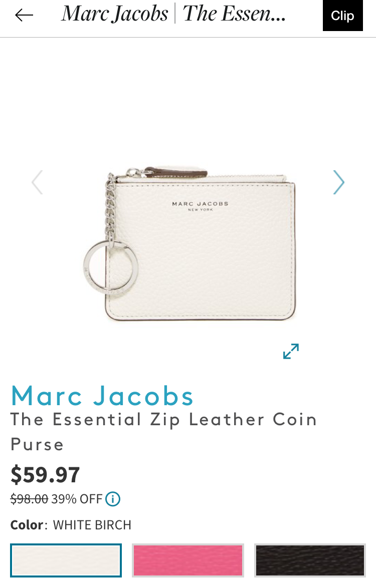
Task: Click the MARC JACOBS NEW YORK logo on the purse
Action: pos(200,206)
